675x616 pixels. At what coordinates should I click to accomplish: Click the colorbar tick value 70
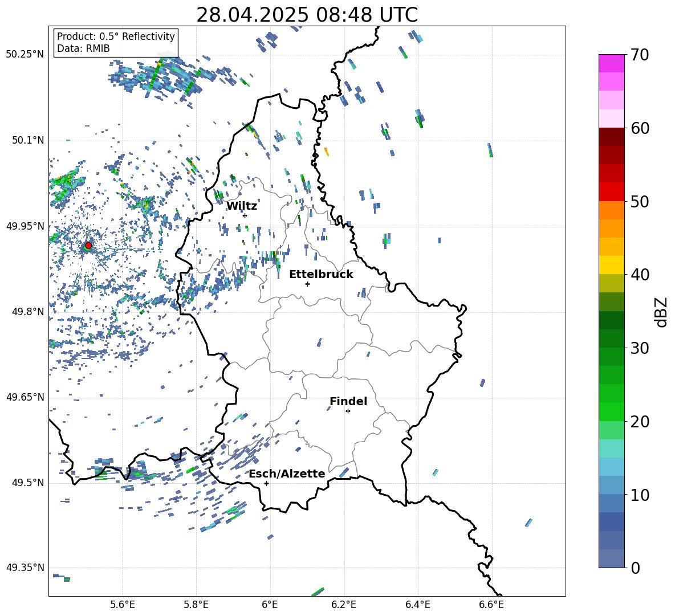(x=640, y=55)
